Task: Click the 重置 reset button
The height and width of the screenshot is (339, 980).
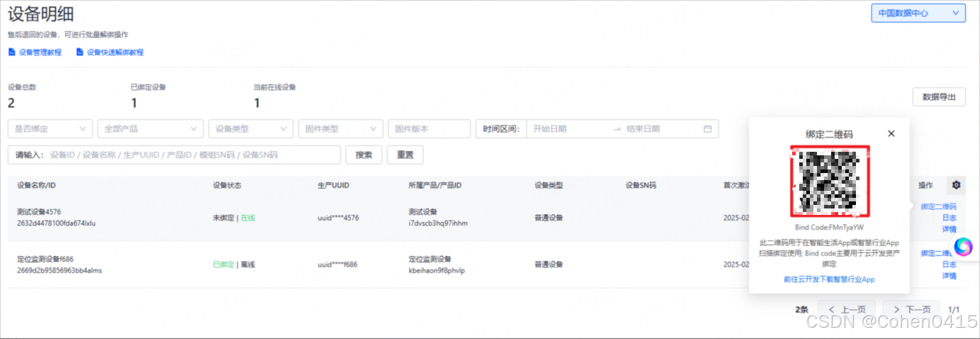Action: point(405,155)
